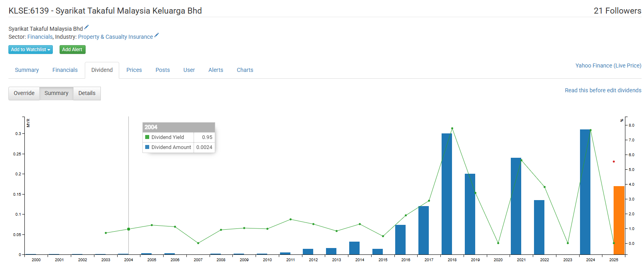Open Read this before edit dividends link
Viewport: 644px width, 266px height.
click(603, 90)
